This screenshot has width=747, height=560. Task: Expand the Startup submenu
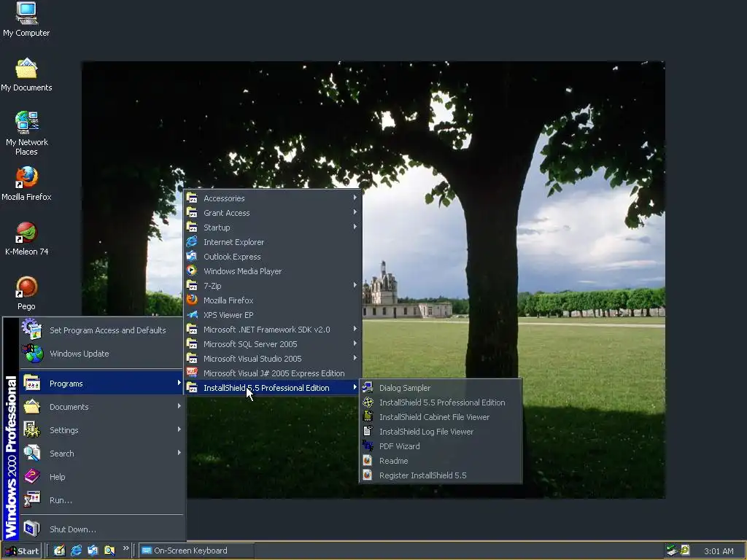coord(273,227)
